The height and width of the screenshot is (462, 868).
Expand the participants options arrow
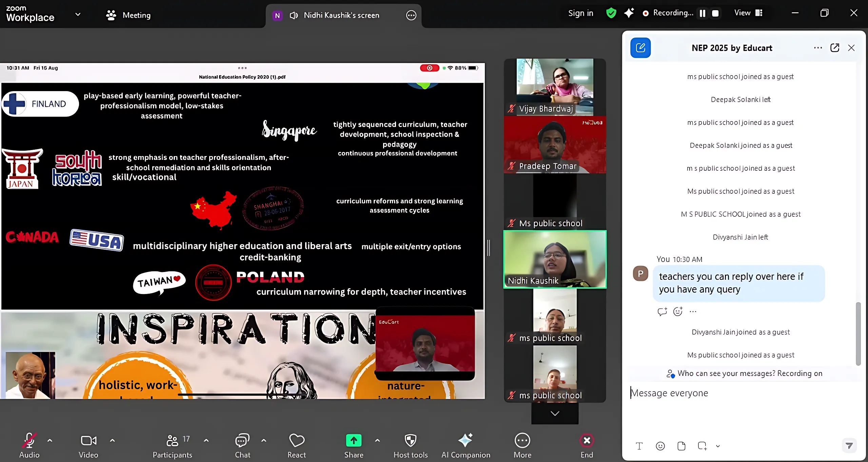pyautogui.click(x=206, y=440)
